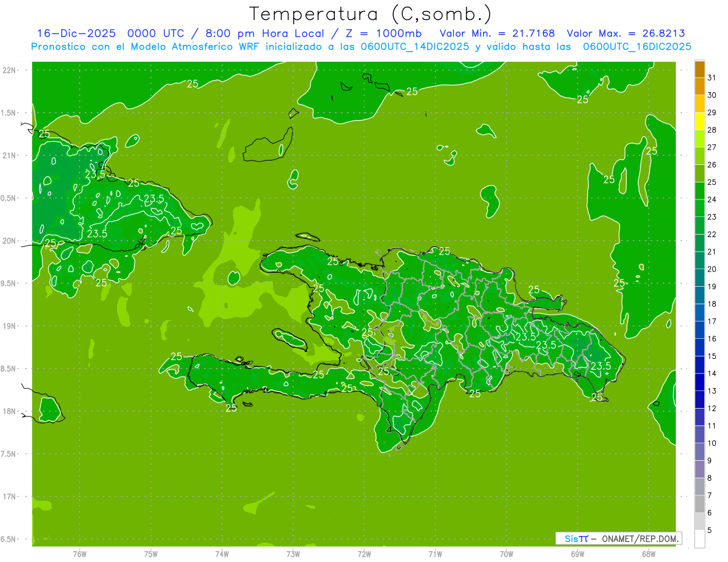Click teal legend swatch between 19 and 20
This screenshot has height=562, width=728.
(x=699, y=278)
